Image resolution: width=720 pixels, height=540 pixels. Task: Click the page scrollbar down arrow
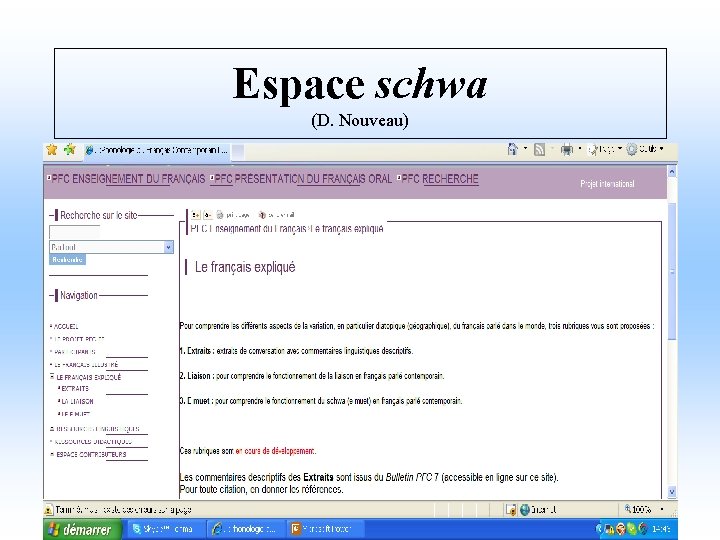[672, 492]
